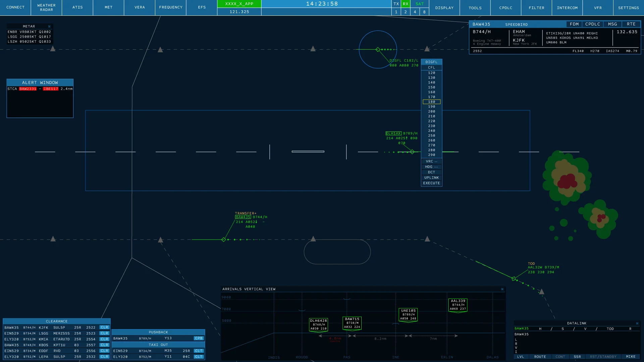Open the FILTER panel
This screenshot has width=644, height=362.
(x=536, y=7)
